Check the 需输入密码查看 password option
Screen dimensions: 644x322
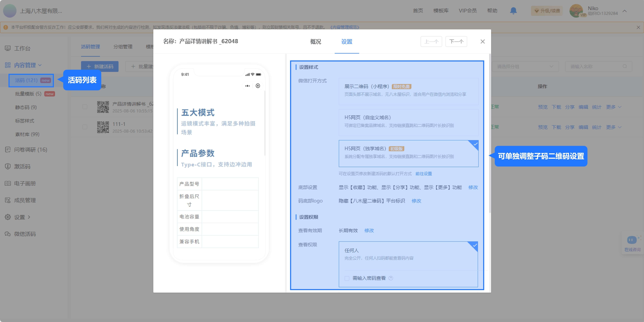tap(347, 278)
